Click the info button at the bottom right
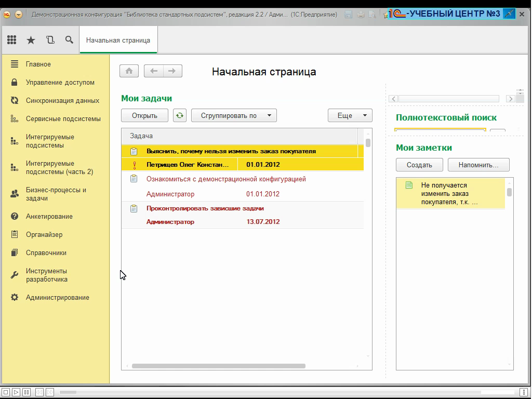This screenshot has width=532, height=399. (x=524, y=392)
